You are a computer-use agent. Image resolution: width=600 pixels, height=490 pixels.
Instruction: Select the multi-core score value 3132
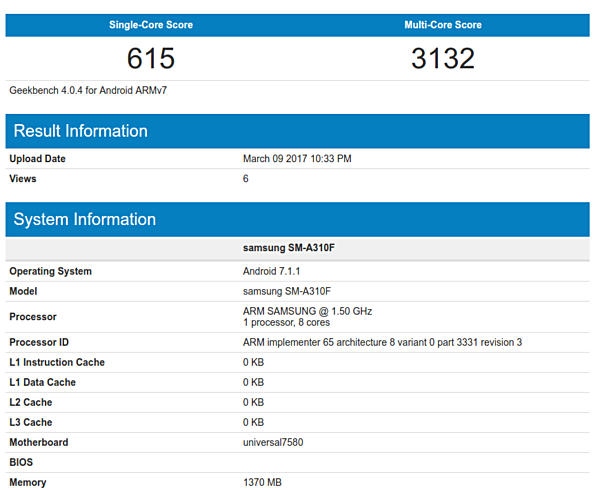tap(442, 59)
